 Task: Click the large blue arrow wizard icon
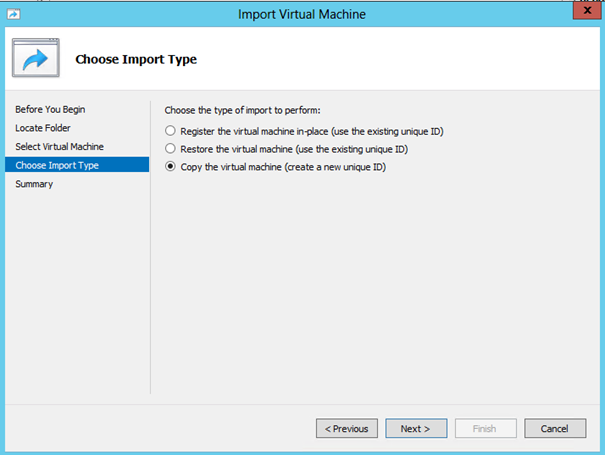point(35,58)
